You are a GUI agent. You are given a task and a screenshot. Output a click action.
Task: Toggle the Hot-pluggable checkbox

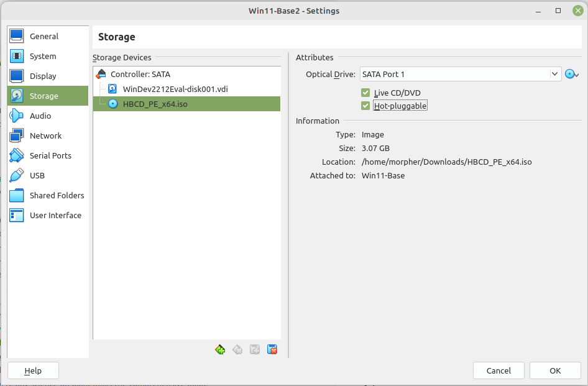tap(365, 106)
